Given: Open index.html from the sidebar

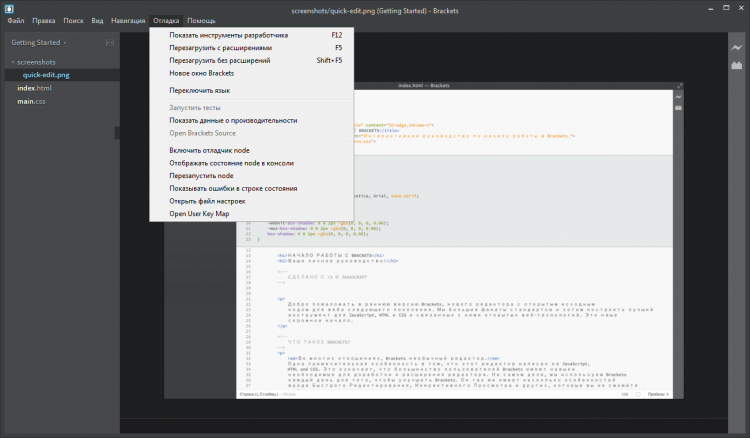Looking at the screenshot, I should pos(33,88).
